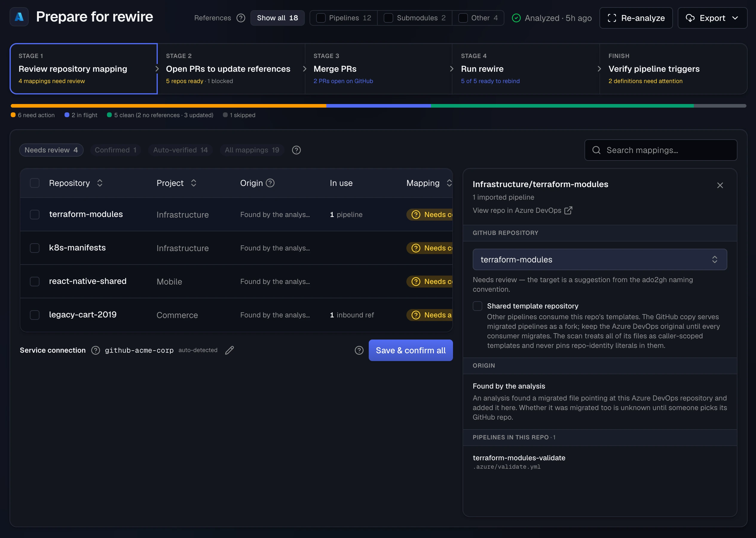This screenshot has height=538, width=756.
Task: Switch to the Auto-verified 14 filter
Action: 180,150
